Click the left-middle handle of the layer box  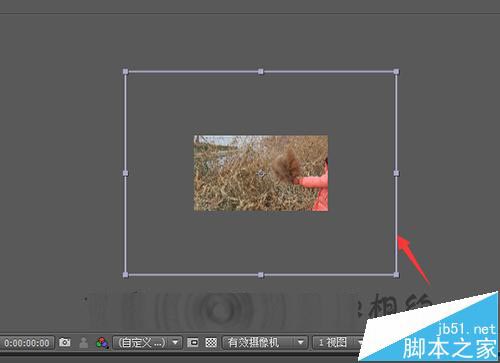coord(125,173)
